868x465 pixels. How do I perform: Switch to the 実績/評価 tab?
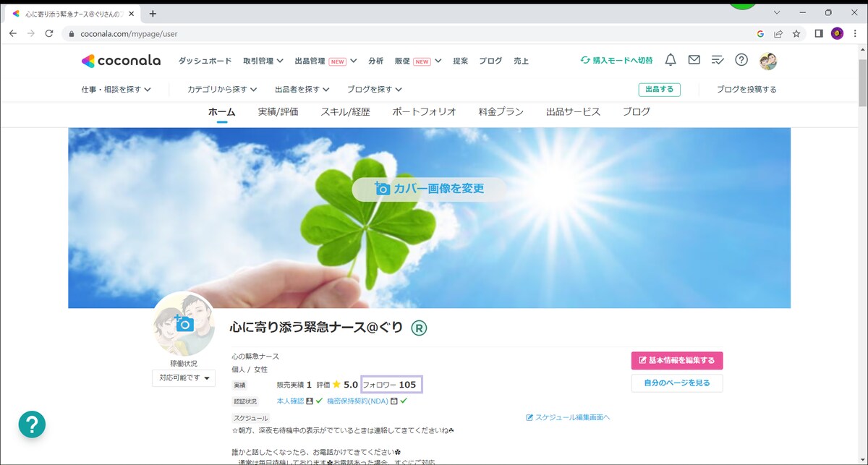click(x=278, y=112)
